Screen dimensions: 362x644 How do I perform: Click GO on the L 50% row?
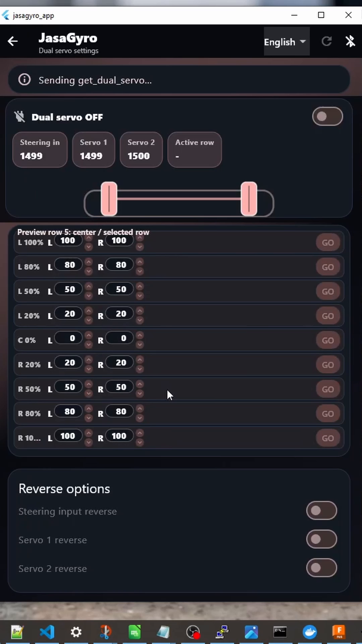click(328, 291)
